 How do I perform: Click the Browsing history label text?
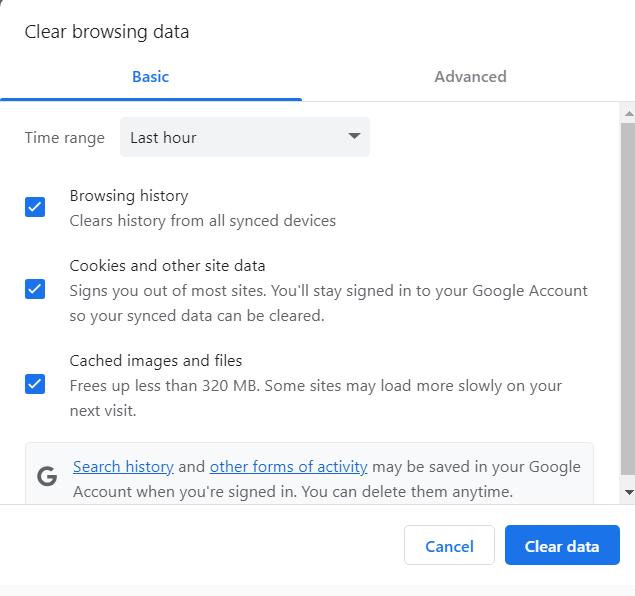(129, 196)
